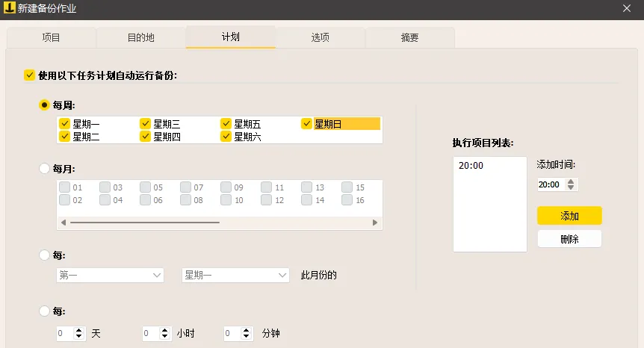Screen dimensions: 644x348
Task: Check day 16 checkbox
Action: click(347, 200)
